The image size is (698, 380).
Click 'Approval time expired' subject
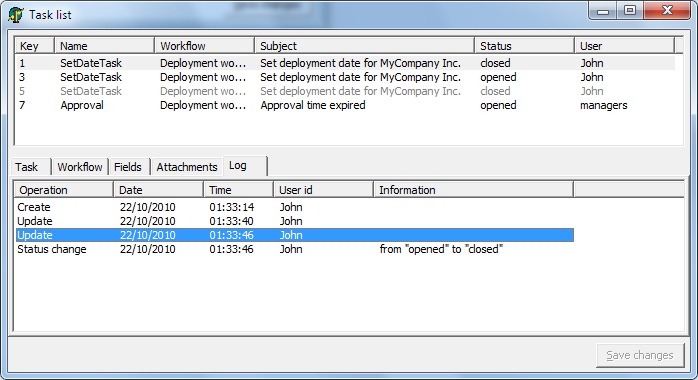(x=313, y=105)
